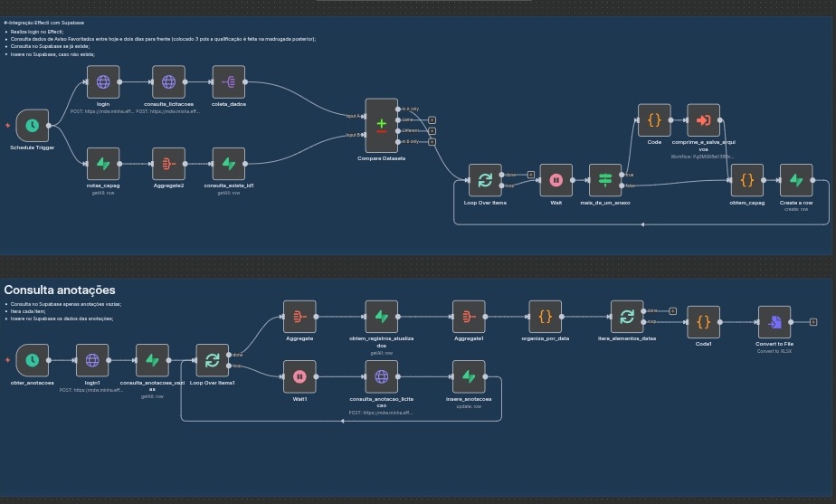The width and height of the screenshot is (836, 504).
Task: Click the obter_anotacoes trigger node
Action: point(32,360)
